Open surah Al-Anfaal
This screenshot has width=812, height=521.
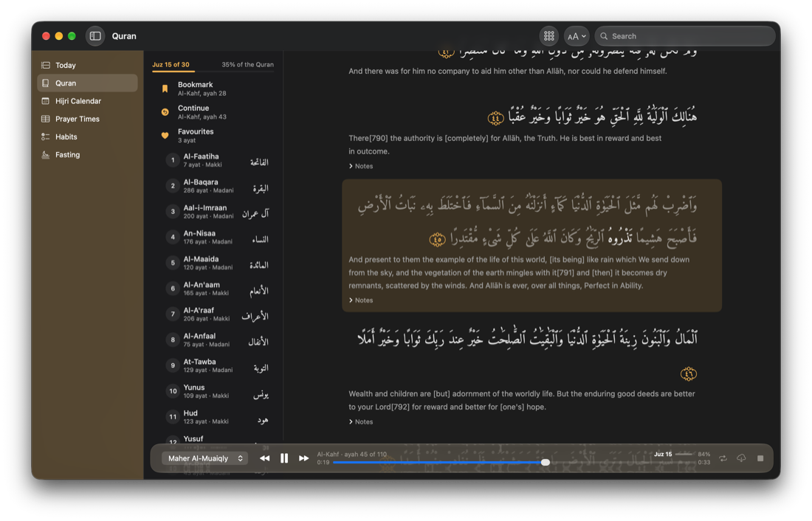click(x=216, y=339)
